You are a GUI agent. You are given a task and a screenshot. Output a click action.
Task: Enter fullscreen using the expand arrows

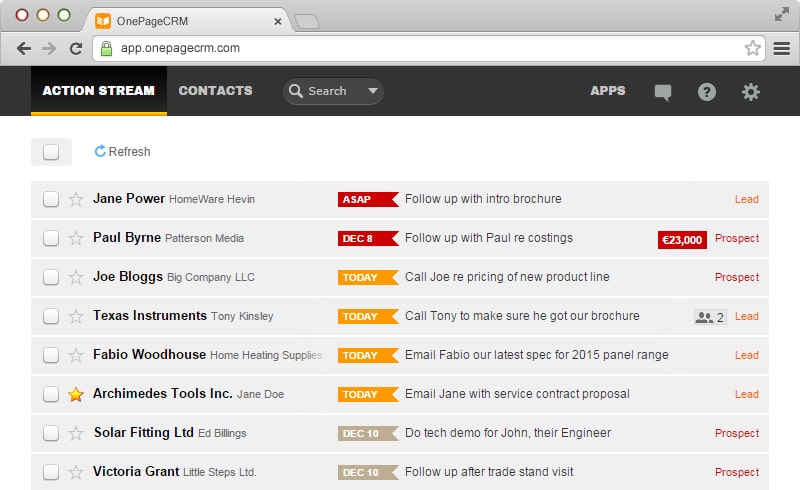pos(782,14)
